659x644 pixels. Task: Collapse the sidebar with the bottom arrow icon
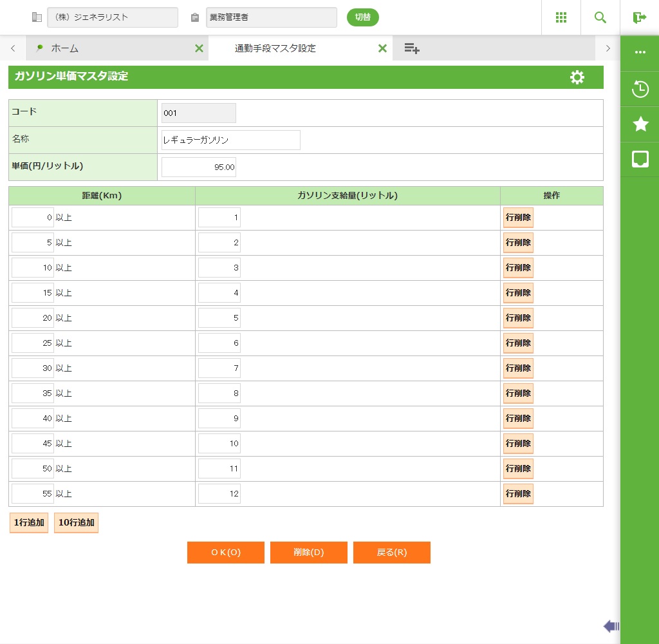(611, 626)
